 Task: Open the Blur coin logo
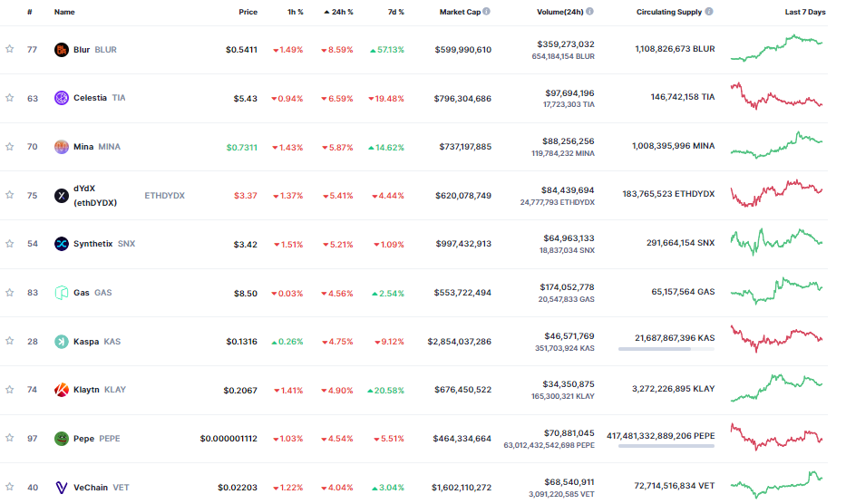click(x=62, y=50)
